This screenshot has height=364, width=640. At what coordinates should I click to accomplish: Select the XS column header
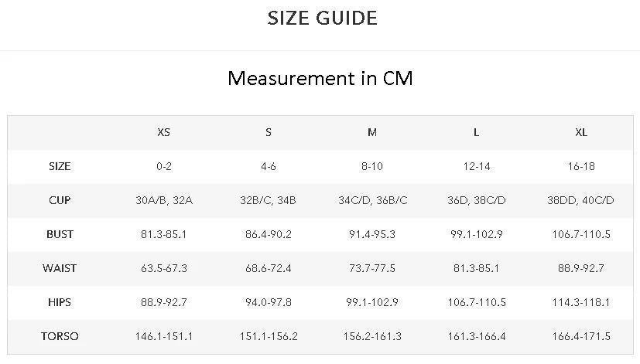163,132
